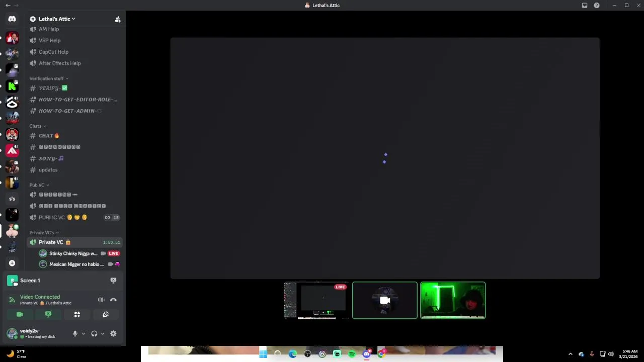The image size is (644, 362).
Task: Click the red LIVE badge in Private VC
Action: click(113, 253)
